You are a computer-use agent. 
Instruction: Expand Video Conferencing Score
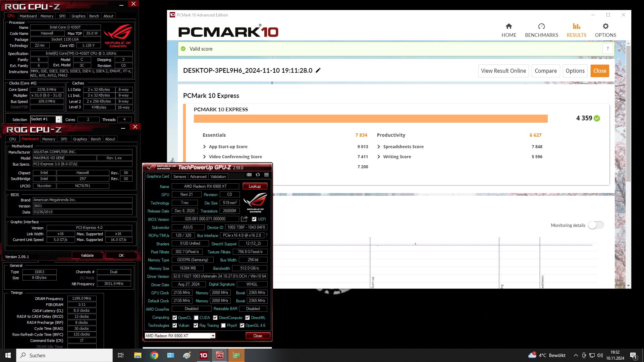(x=205, y=157)
